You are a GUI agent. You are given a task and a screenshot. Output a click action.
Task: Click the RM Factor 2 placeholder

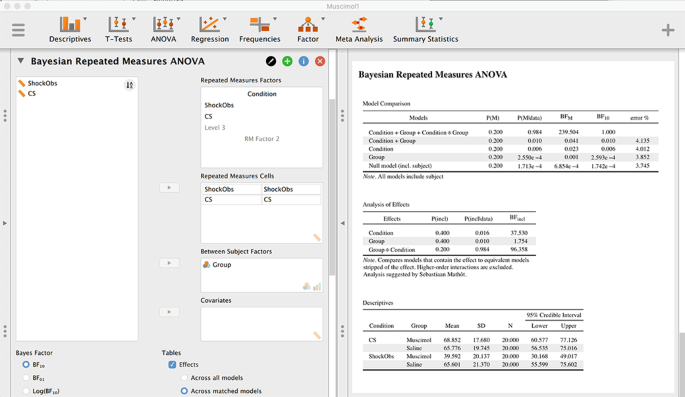(x=262, y=139)
